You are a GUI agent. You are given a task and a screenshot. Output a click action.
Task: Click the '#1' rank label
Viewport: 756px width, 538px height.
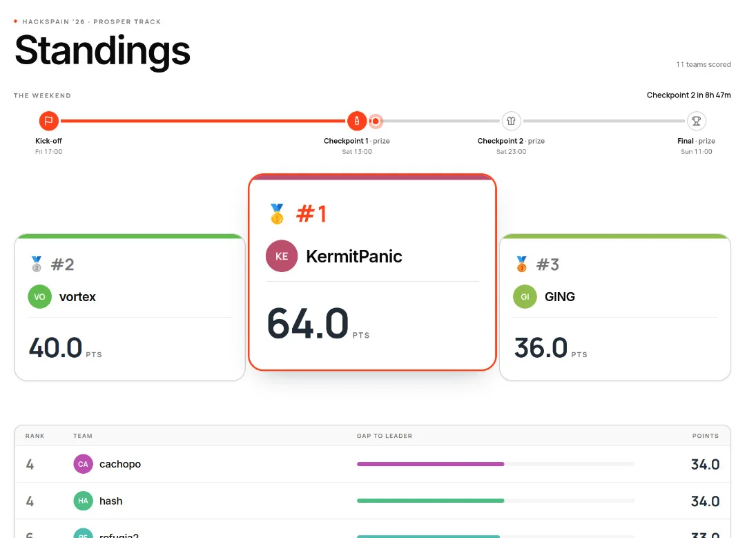(x=311, y=214)
